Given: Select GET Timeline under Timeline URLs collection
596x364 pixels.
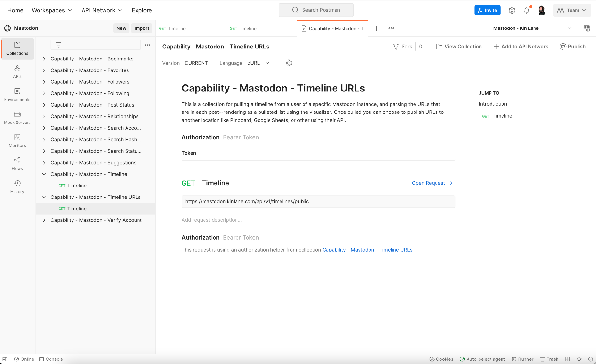Looking at the screenshot, I should coord(95,209).
